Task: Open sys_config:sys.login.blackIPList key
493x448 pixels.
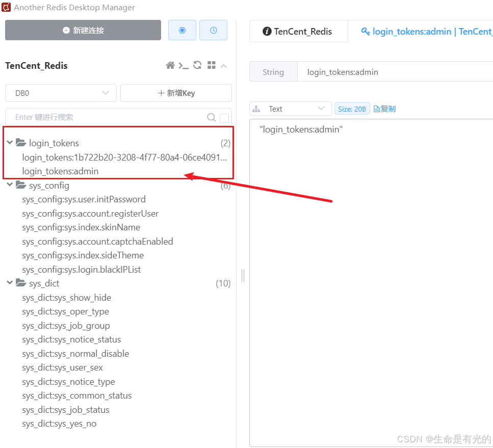Action: click(x=82, y=270)
